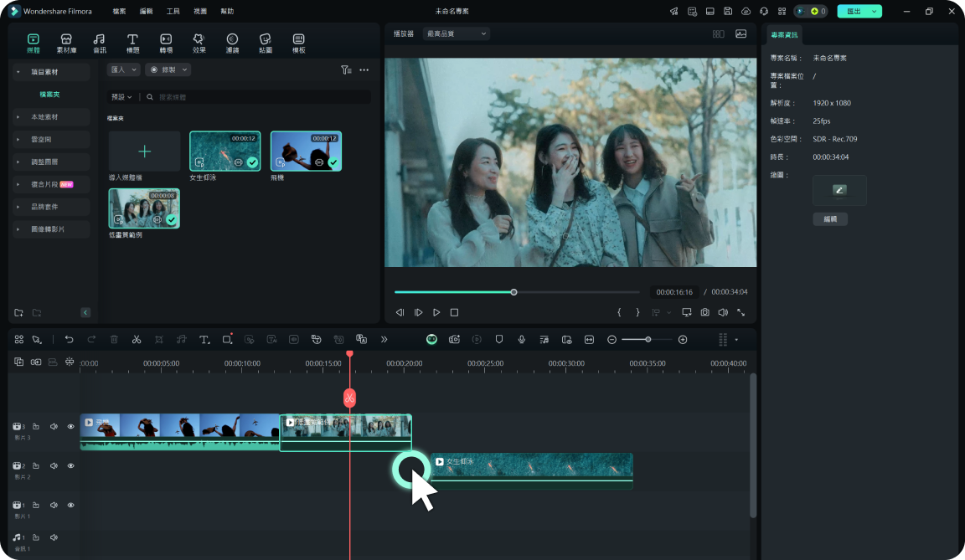
Task: Click the undo arrow in timeline toolbar
Action: click(x=69, y=339)
